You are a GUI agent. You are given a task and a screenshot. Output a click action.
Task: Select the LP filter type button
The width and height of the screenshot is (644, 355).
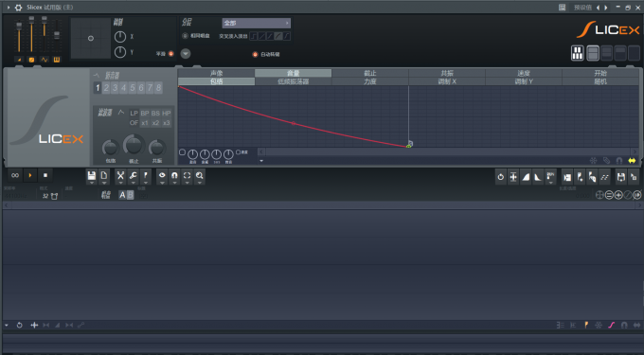pos(134,114)
